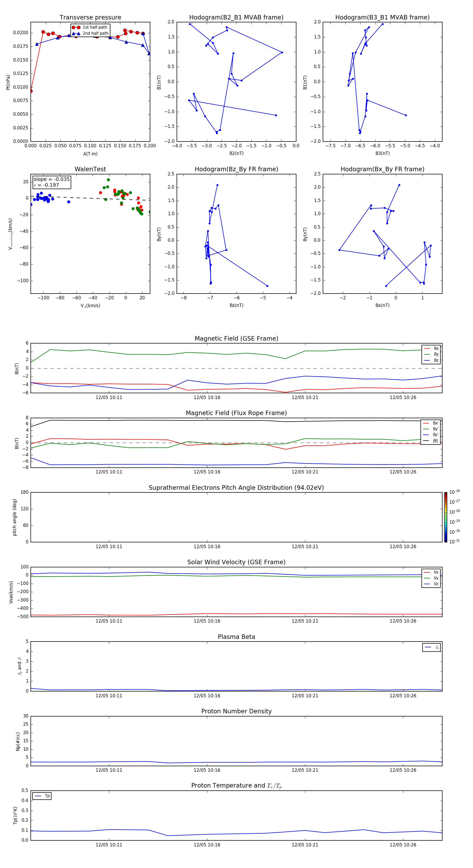Viewport: 473px width, 868px height.
Task: Click the "Bx(nT)" x-axis label
Action: tap(382, 305)
